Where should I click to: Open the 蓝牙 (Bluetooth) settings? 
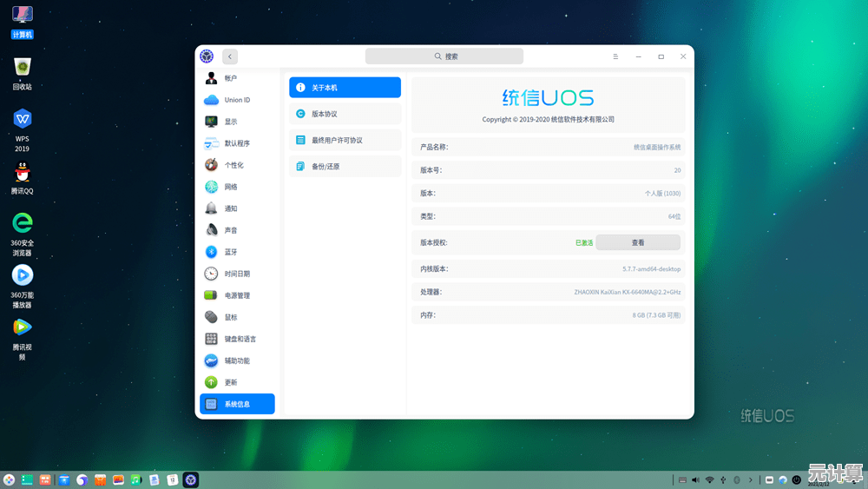(237, 252)
